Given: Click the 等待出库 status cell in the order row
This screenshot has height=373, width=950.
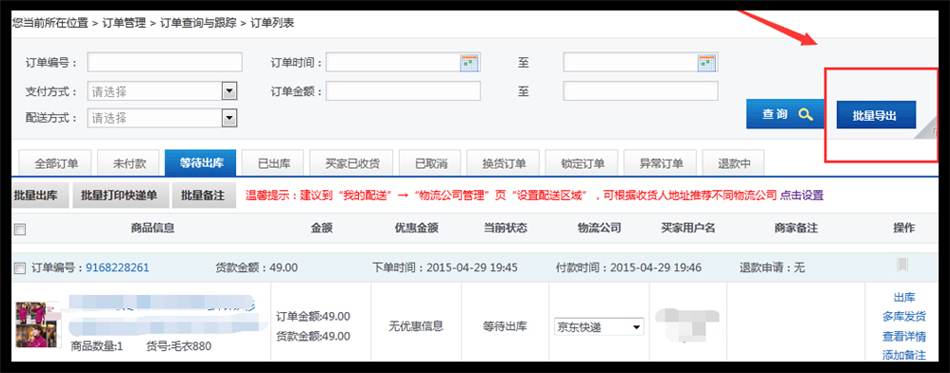Looking at the screenshot, I should tap(505, 326).
